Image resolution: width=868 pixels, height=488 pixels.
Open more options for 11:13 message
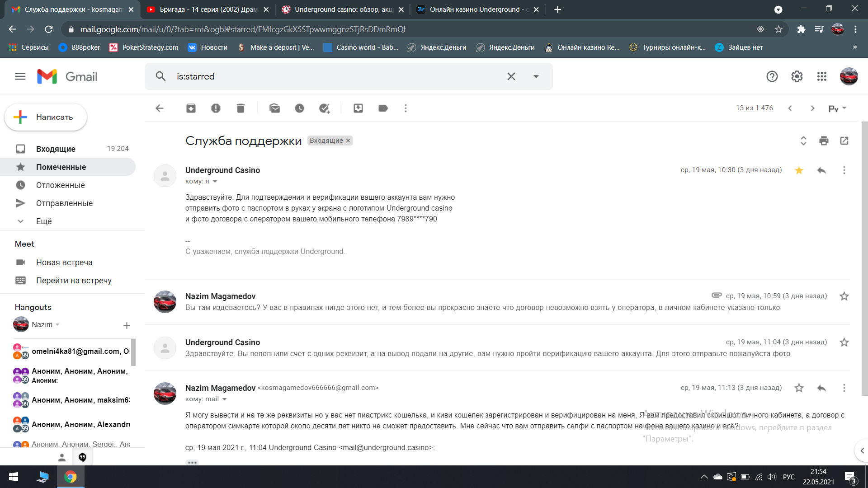844,388
